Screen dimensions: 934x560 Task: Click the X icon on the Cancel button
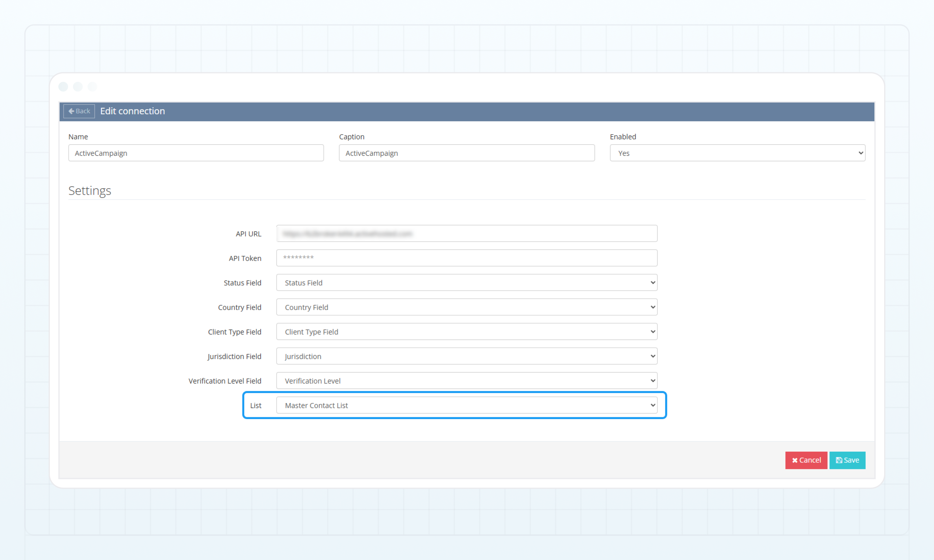(x=795, y=460)
